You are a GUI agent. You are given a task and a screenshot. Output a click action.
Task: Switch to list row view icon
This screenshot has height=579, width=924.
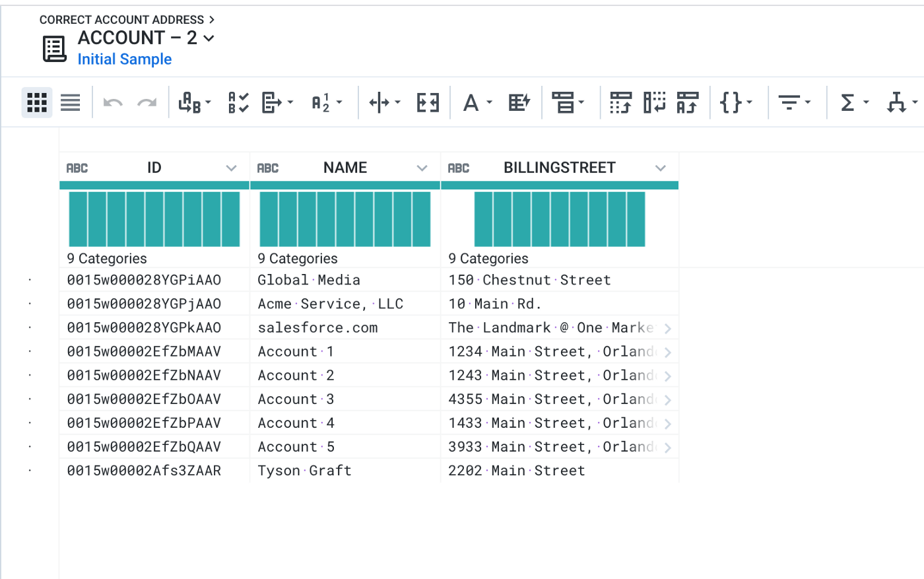(x=70, y=102)
